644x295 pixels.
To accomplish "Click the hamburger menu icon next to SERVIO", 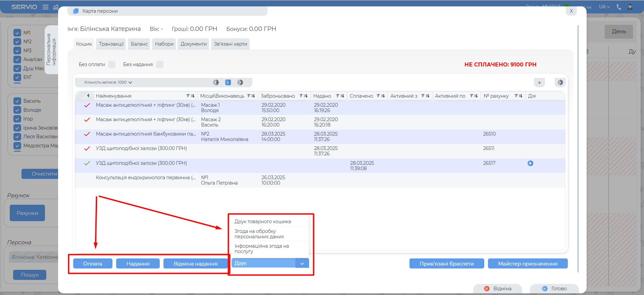I will coord(45,7).
